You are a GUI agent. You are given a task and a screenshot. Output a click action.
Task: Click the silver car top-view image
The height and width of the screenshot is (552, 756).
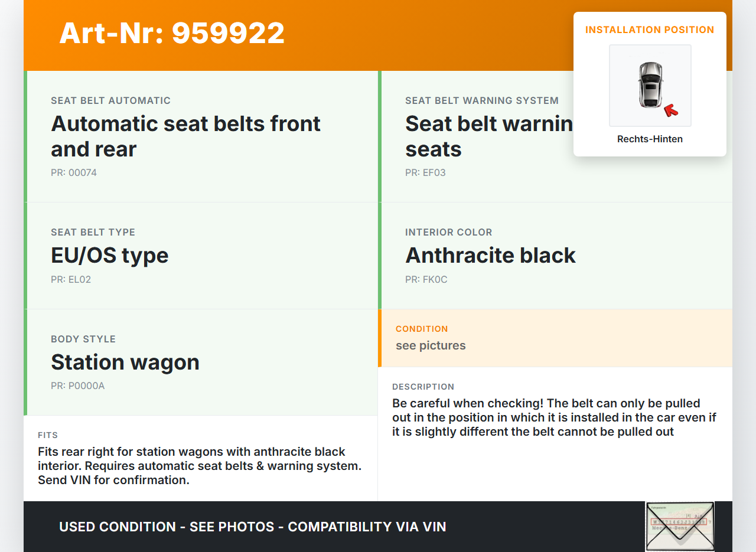(x=650, y=85)
